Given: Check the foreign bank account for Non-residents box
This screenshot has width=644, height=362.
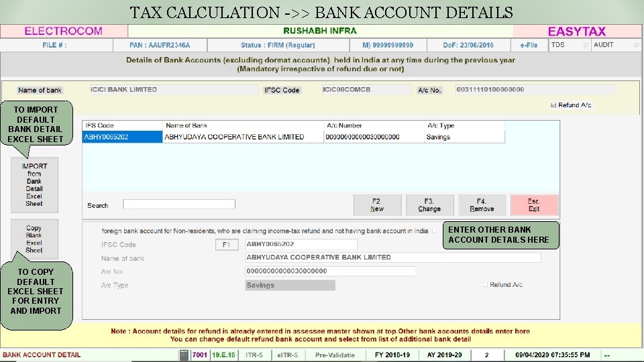Looking at the screenshot, I should click(435, 231).
